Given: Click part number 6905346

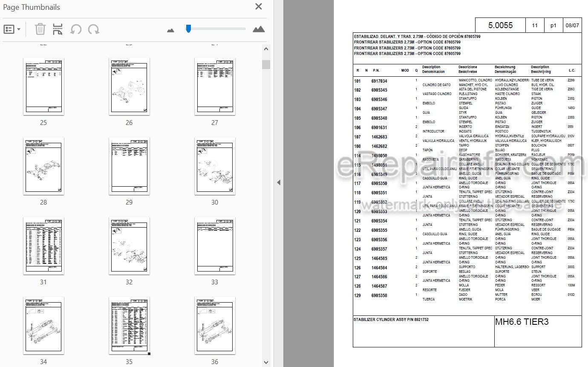Looking at the screenshot, I should 379,100.
